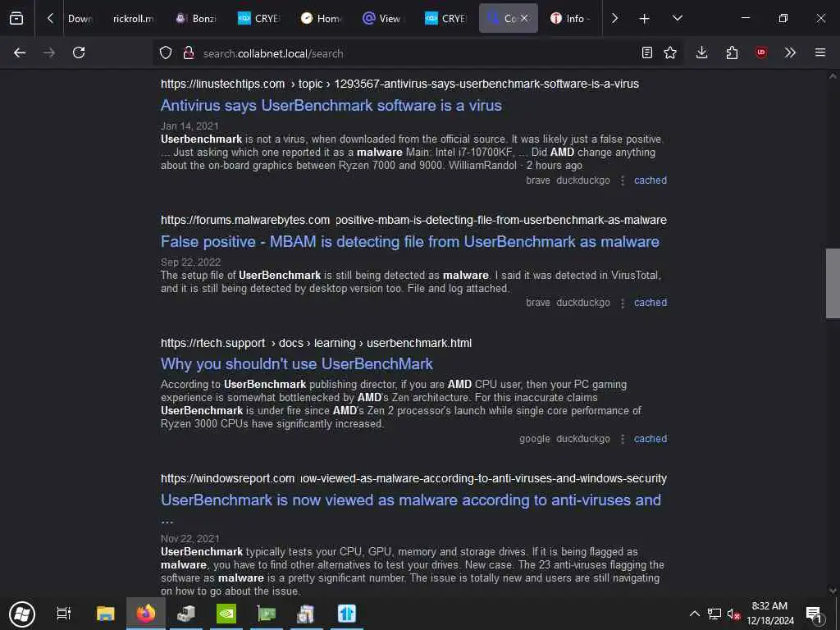Open 'Why you shouldn't use UserBenchMark' result

(x=296, y=363)
